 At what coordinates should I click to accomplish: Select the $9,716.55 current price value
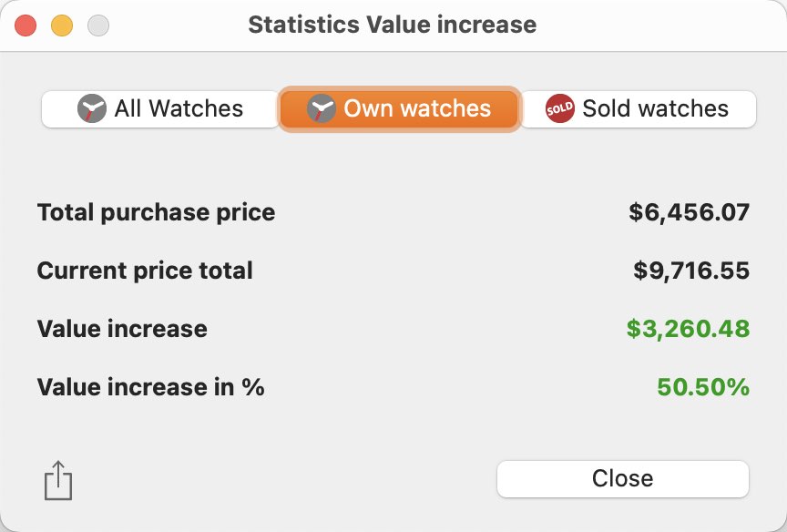pos(691,271)
